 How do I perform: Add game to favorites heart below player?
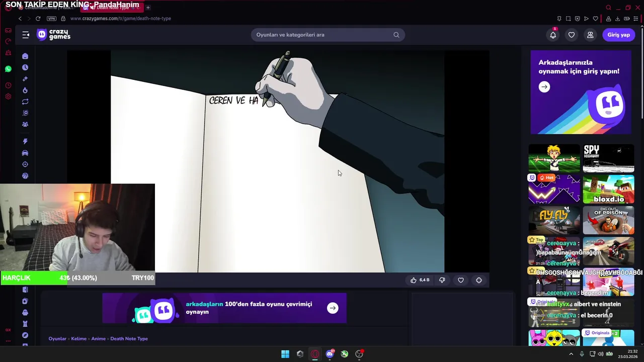tap(461, 280)
